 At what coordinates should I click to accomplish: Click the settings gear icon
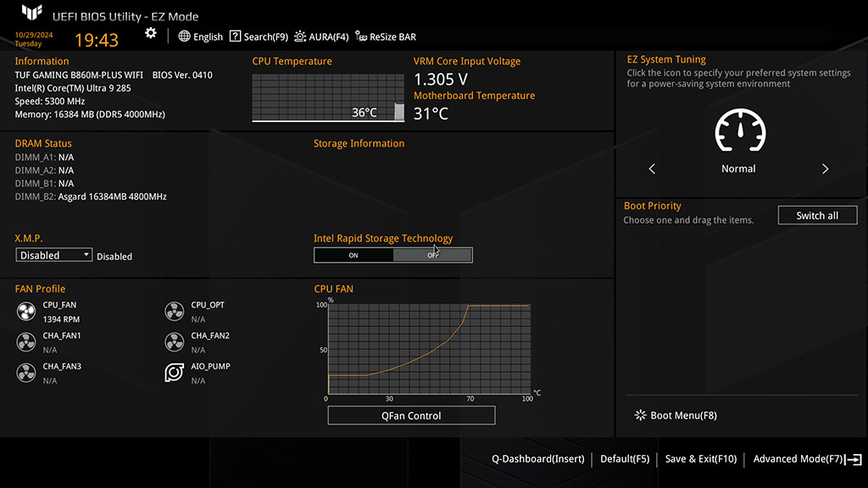tap(151, 33)
